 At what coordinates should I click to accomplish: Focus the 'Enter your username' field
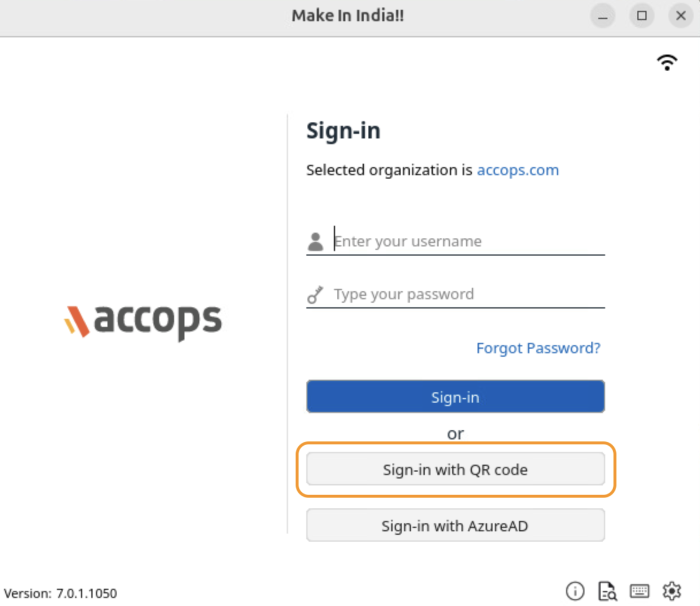pyautogui.click(x=468, y=241)
